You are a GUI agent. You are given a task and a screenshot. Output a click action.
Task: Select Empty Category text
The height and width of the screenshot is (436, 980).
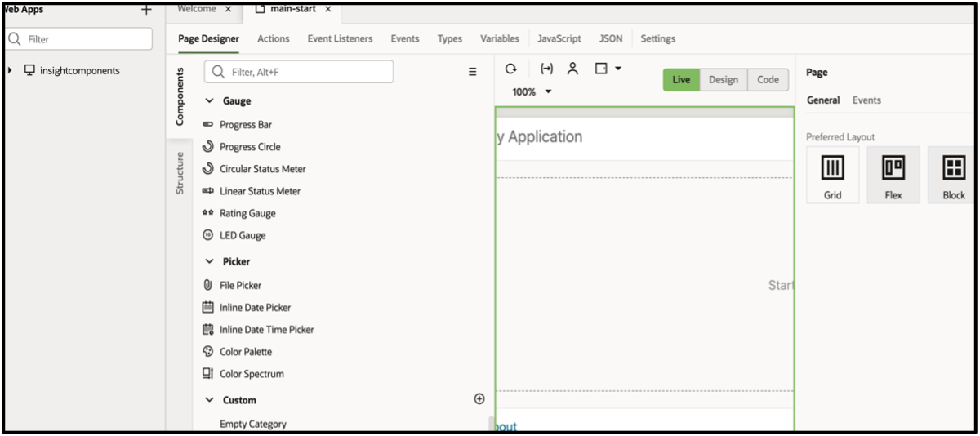[253, 424]
